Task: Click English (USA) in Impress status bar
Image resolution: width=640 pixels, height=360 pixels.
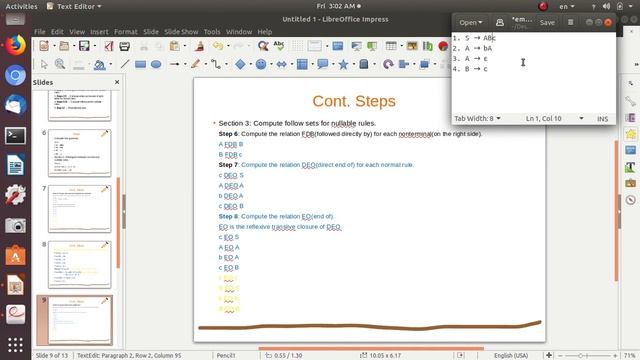Action: 511,356
